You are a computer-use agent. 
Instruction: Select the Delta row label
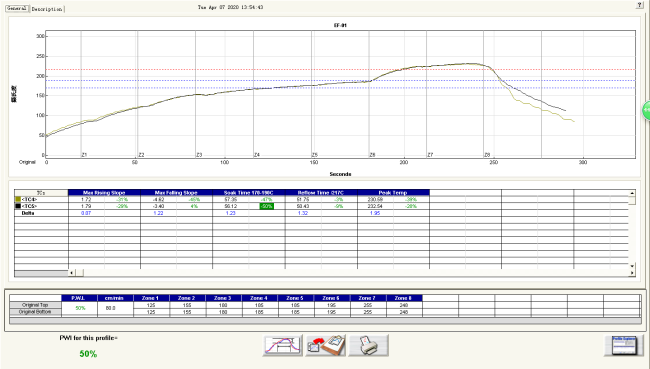pos(28,213)
